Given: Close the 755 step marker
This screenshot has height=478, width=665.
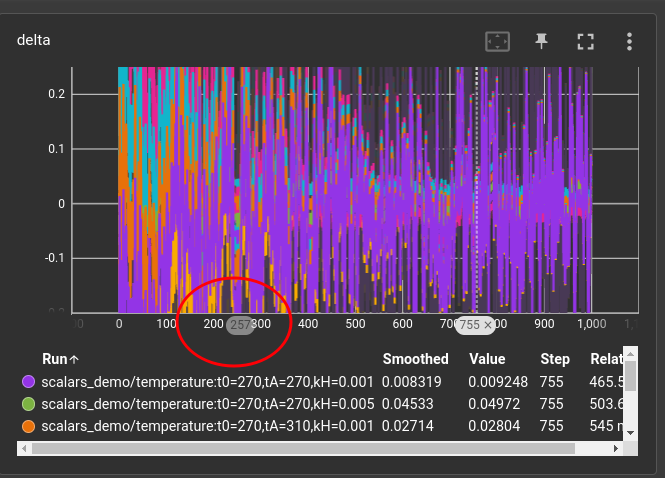Looking at the screenshot, I should (488, 325).
